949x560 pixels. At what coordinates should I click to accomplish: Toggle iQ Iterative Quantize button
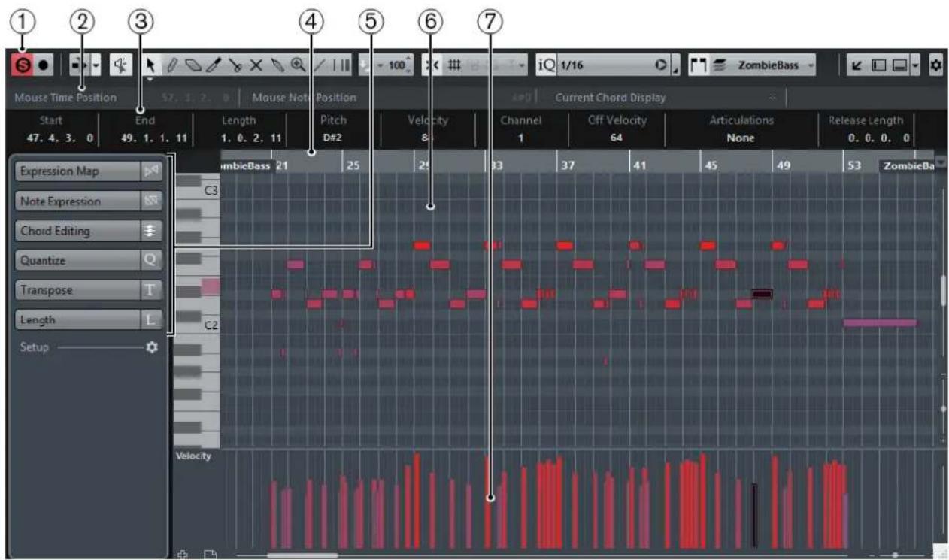[x=545, y=65]
